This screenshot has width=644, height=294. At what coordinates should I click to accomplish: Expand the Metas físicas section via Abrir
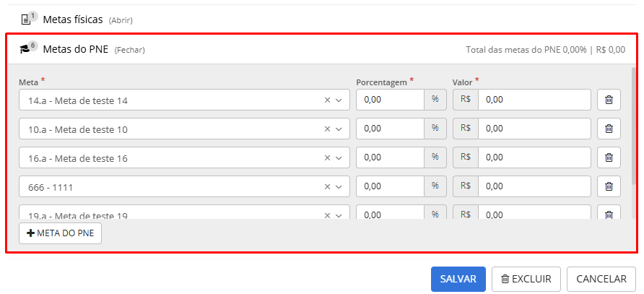pyautogui.click(x=121, y=20)
